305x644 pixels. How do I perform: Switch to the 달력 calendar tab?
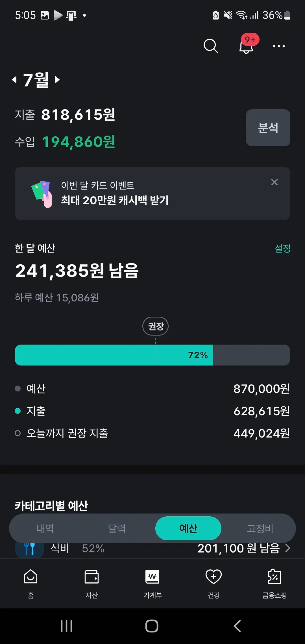tap(117, 528)
